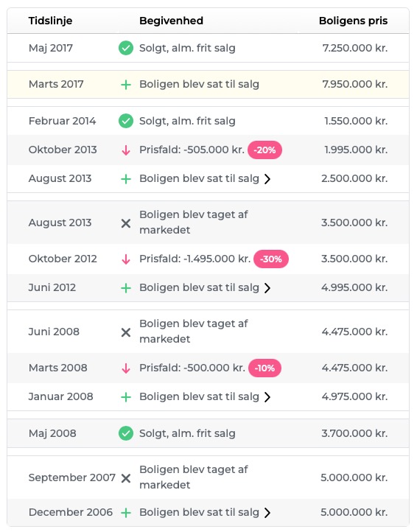Expand the December 2006 listing chevron
Screen dimensions: 417x532
[267, 513]
